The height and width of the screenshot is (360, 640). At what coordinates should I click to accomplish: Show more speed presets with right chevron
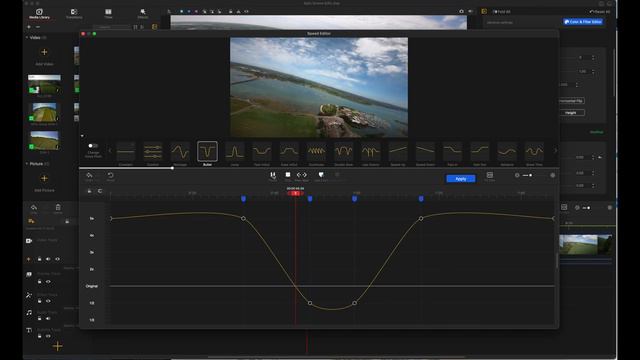556,151
